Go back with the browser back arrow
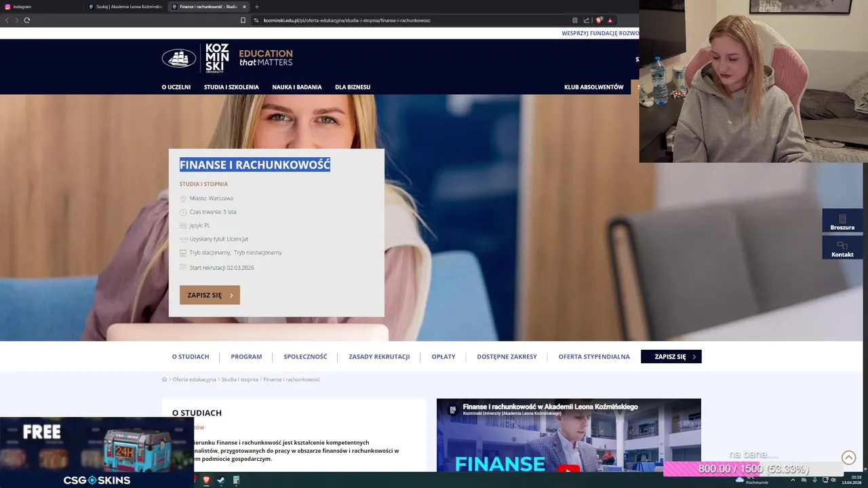868x488 pixels. point(7,20)
